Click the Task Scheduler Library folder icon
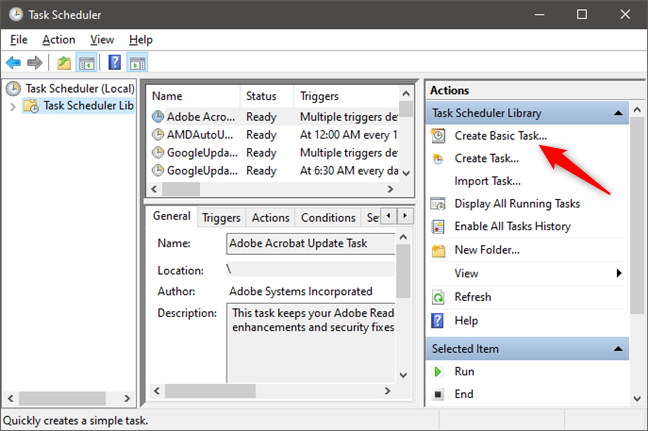The height and width of the screenshot is (431, 648). pyautogui.click(x=31, y=106)
